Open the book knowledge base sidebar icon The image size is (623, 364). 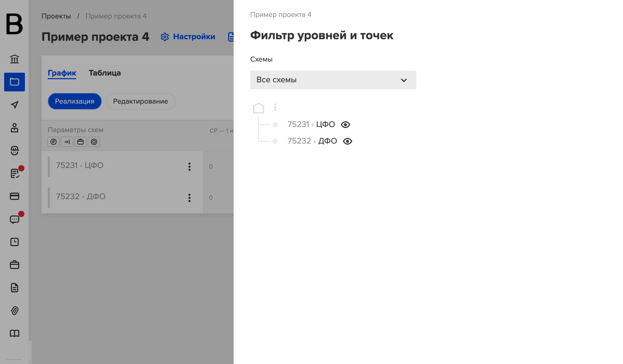tap(15, 333)
